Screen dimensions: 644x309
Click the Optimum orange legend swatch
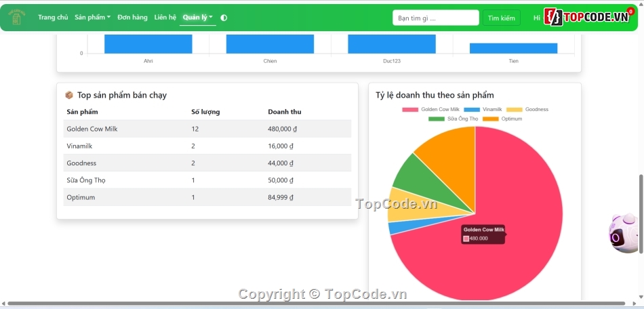pos(490,119)
